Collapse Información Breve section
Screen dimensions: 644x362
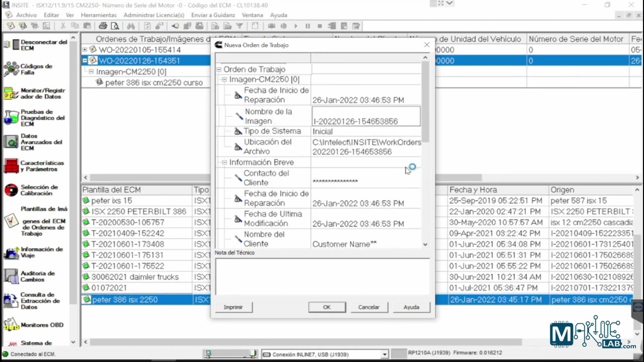(x=224, y=162)
